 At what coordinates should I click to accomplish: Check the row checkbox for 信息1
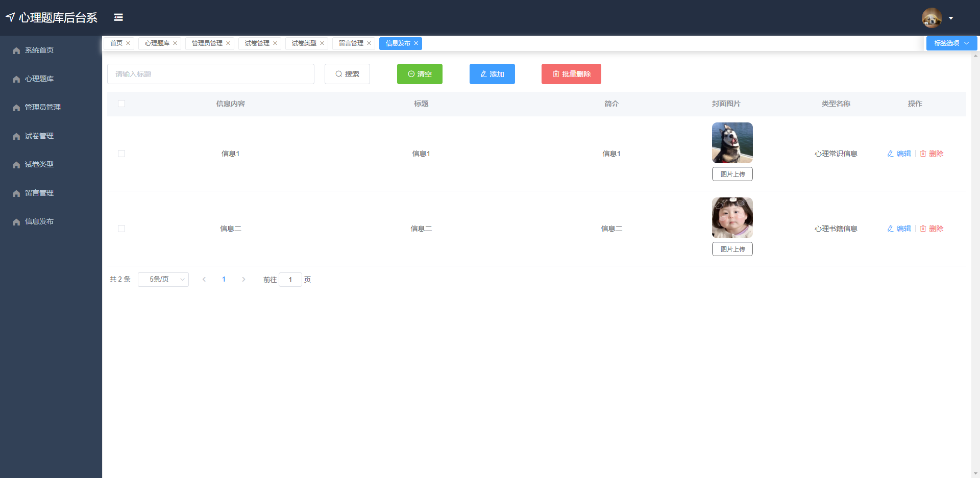(x=121, y=153)
